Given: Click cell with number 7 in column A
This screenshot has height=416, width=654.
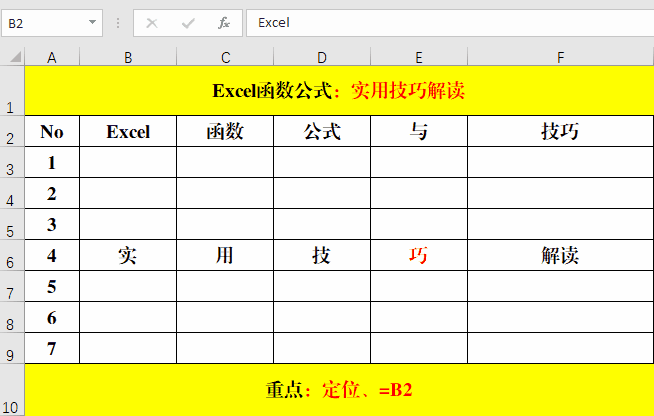Looking at the screenshot, I should tap(52, 348).
